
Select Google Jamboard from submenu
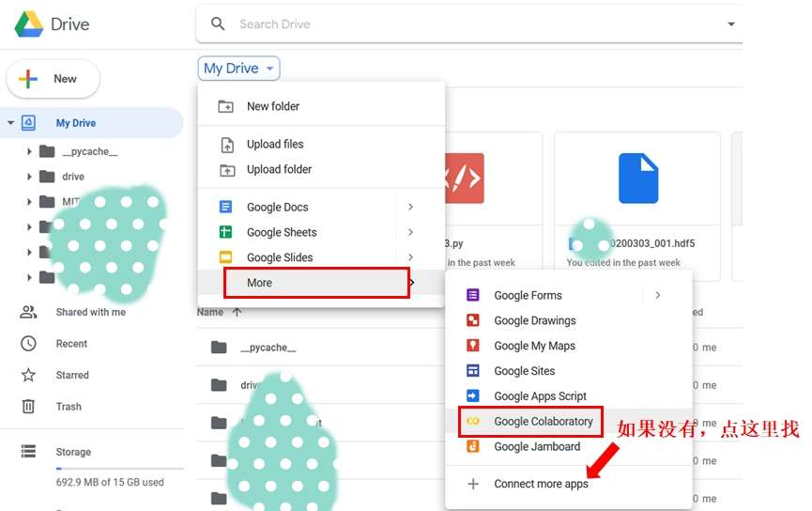tap(569, 446)
